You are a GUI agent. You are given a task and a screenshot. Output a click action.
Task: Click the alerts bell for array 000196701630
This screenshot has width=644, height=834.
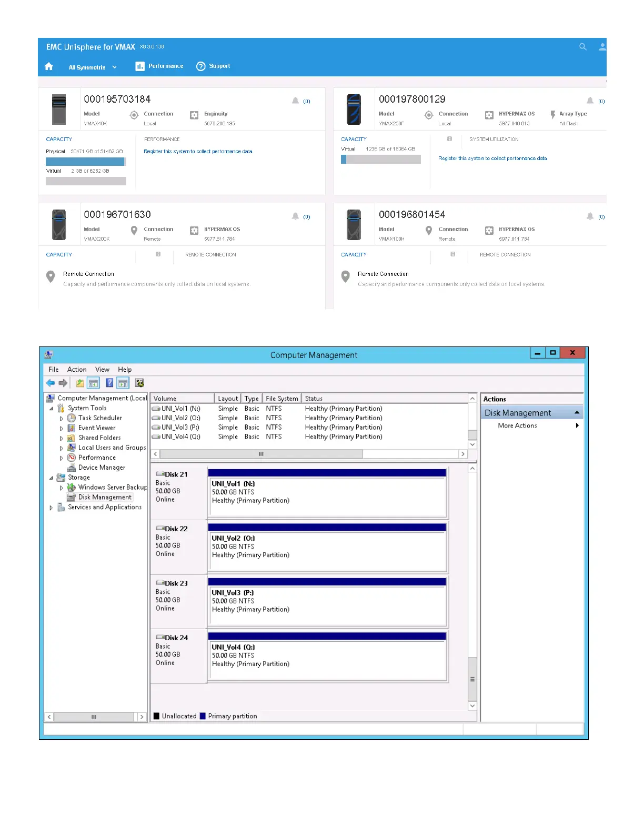(296, 216)
